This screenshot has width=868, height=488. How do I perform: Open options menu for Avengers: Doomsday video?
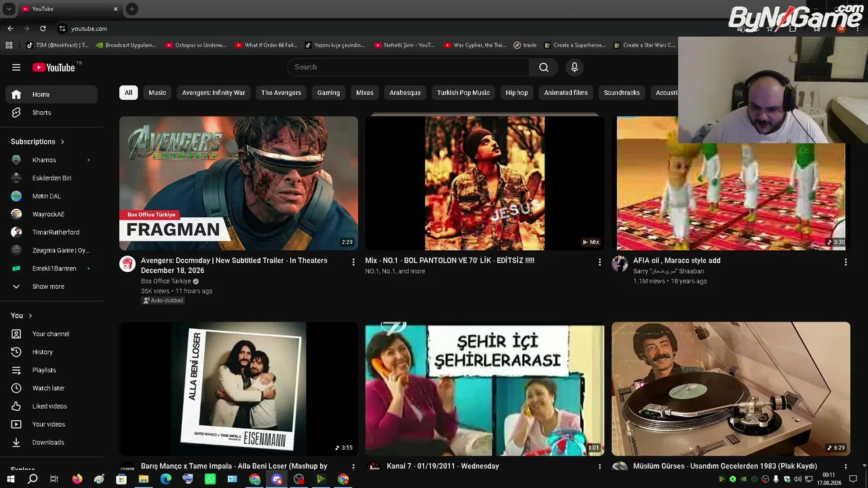353,262
